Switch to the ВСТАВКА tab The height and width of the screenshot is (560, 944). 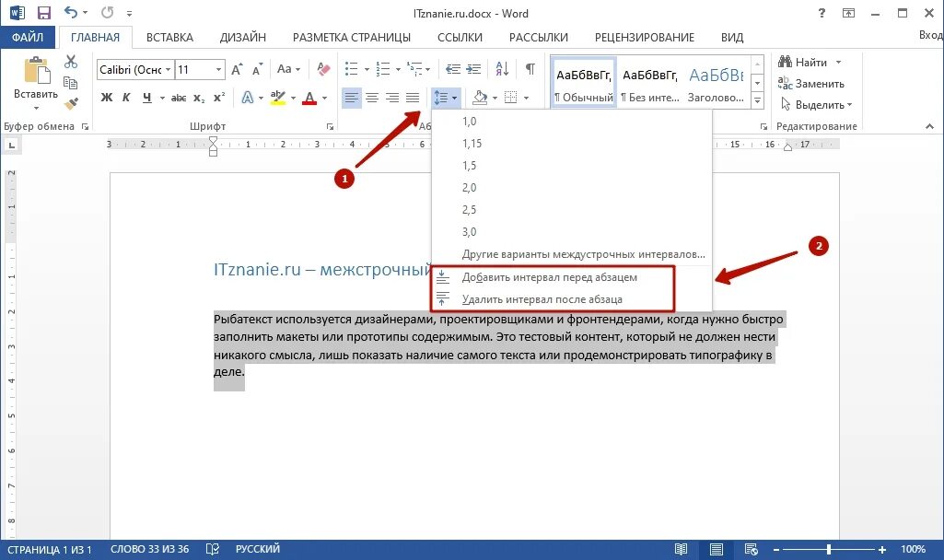[x=169, y=38]
